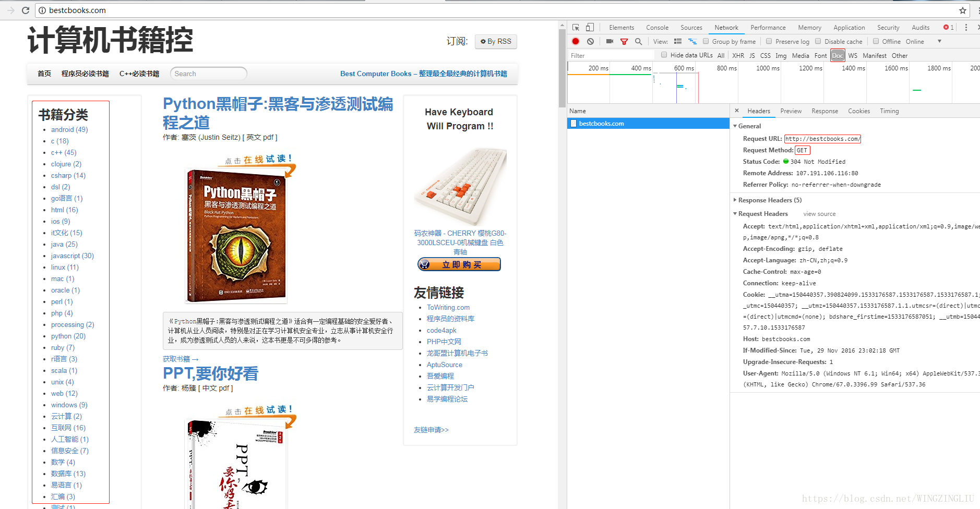This screenshot has height=509, width=980.
Task: Select the bestcbooks.com request row
Action: 648,123
